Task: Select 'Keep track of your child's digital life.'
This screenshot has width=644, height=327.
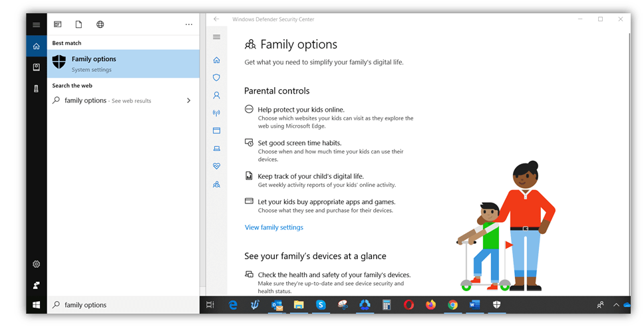Action: [311, 176]
